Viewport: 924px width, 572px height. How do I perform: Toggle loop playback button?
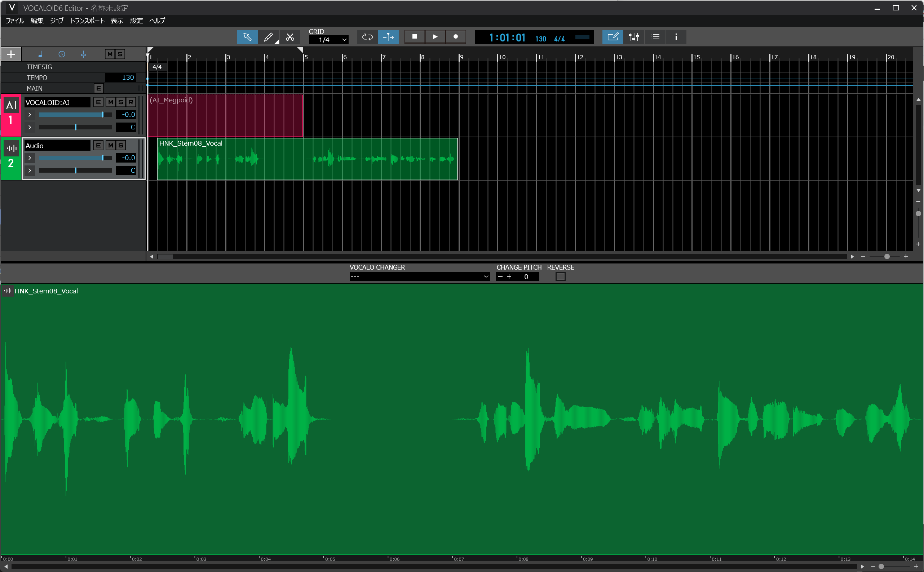click(x=367, y=37)
